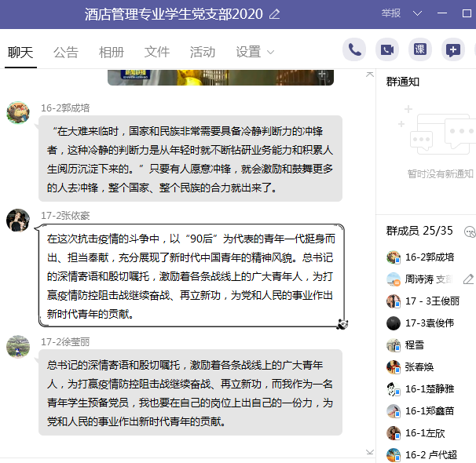Open 16-2郭成培's avatar in chat

[x=18, y=112]
